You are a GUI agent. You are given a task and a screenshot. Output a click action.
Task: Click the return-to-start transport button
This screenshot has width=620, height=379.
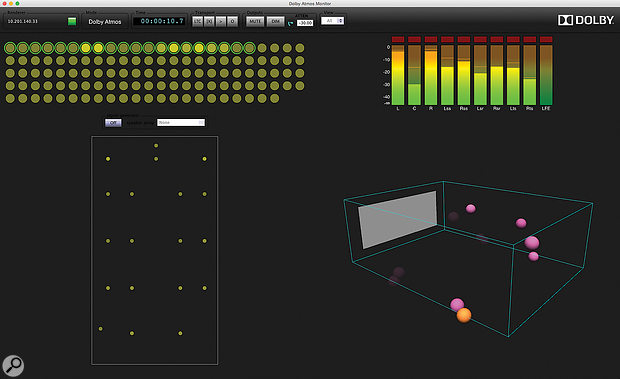pyautogui.click(x=209, y=21)
